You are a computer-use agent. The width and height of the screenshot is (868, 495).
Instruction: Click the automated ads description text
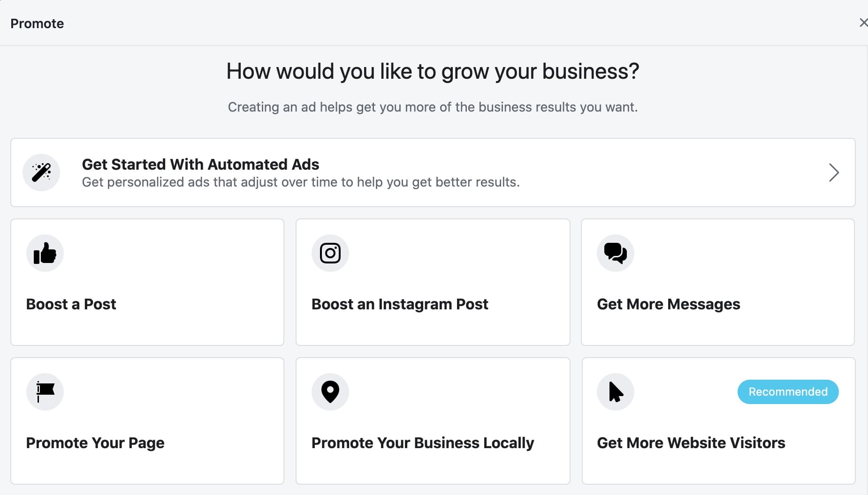301,182
